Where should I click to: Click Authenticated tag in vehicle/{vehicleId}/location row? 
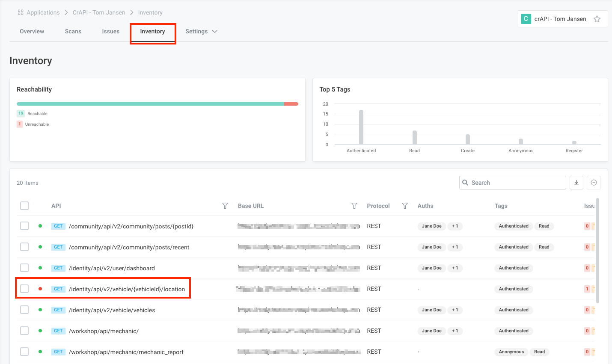(514, 289)
